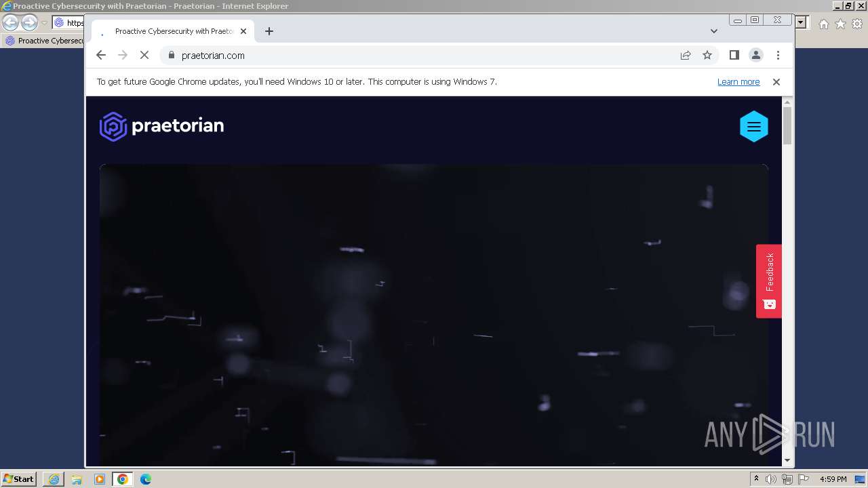
Task: Share this page icon in address bar
Action: 686,56
